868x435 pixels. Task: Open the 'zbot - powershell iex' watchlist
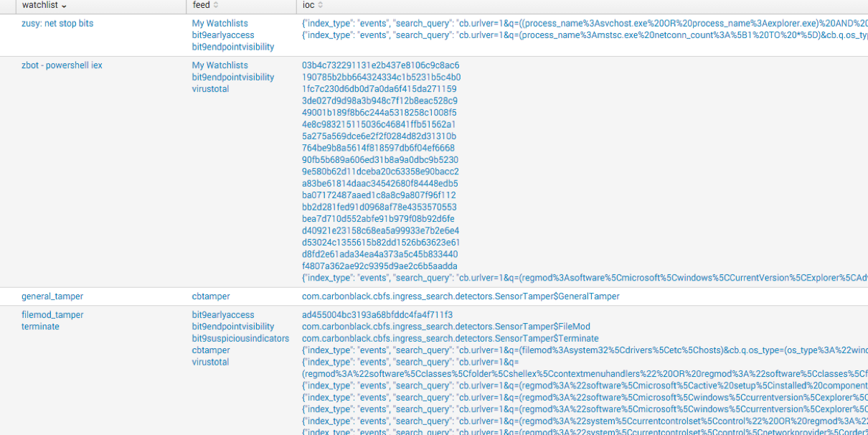coord(62,65)
